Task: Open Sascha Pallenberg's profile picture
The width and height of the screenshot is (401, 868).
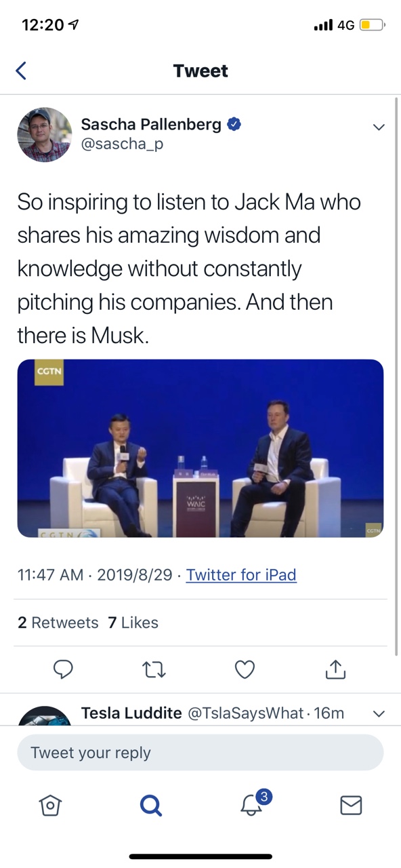Action: click(45, 134)
